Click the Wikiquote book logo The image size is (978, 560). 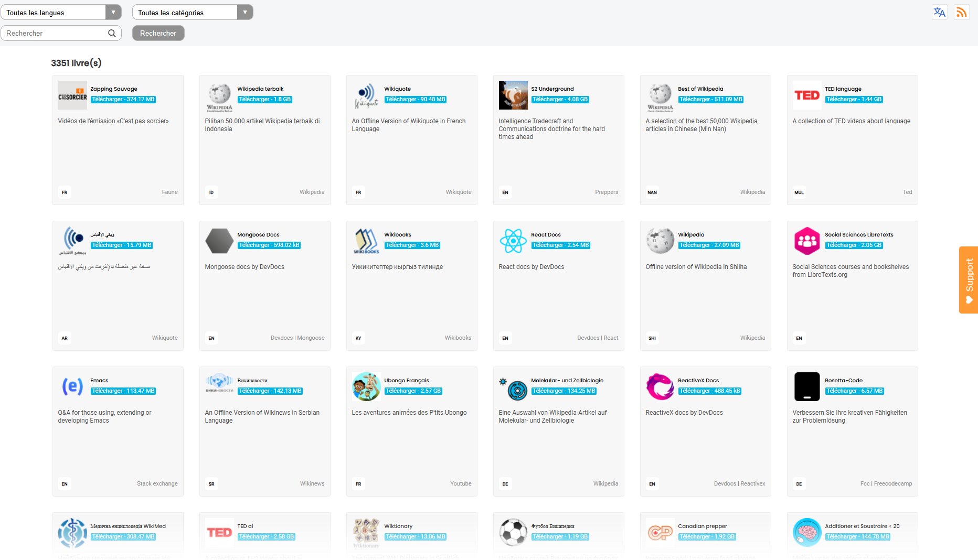(366, 95)
